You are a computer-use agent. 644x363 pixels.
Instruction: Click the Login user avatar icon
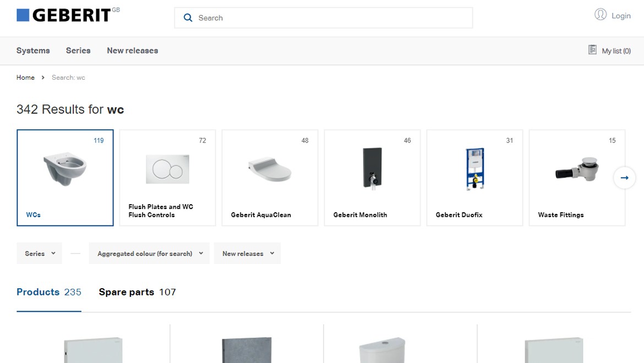coord(601,15)
